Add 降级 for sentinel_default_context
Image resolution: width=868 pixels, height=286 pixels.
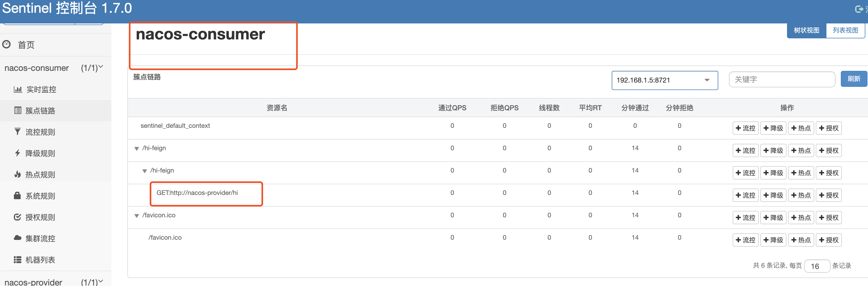(773, 128)
